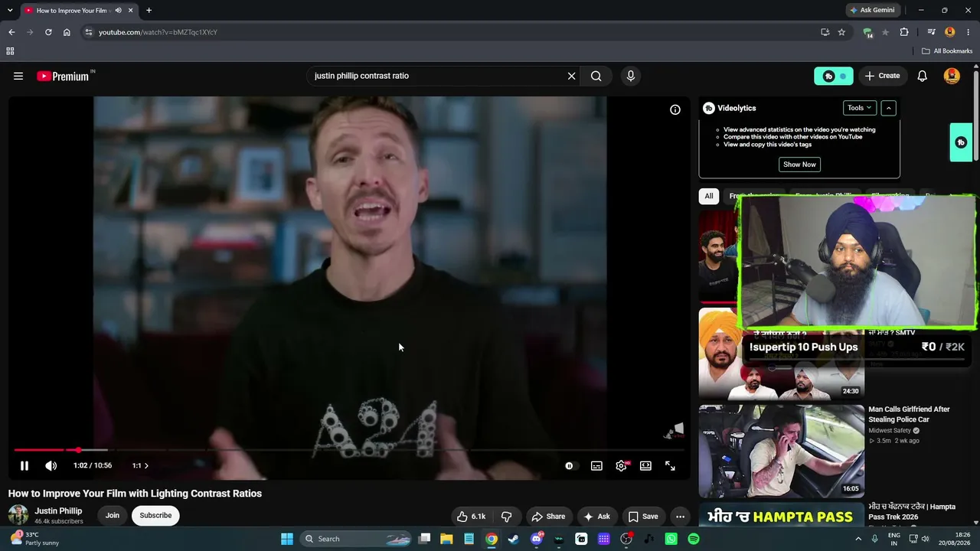Open the player settings gear
Viewport: 980px width, 551px height.
pos(621,465)
